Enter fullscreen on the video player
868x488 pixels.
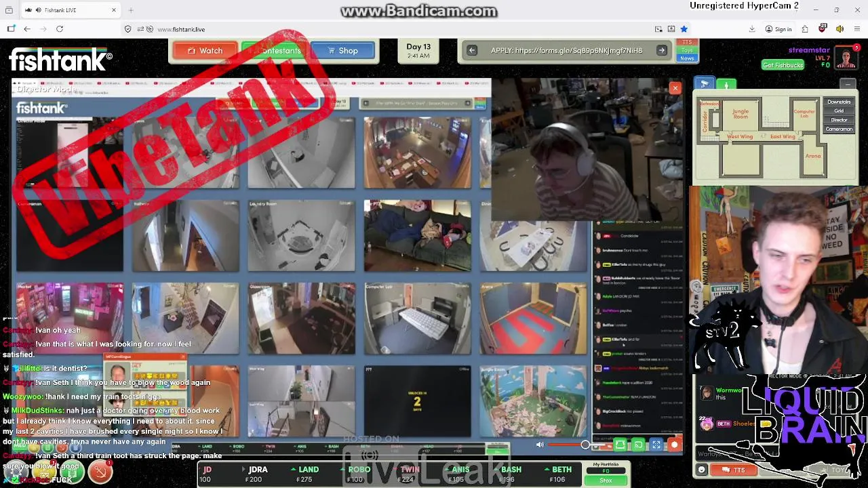click(656, 445)
